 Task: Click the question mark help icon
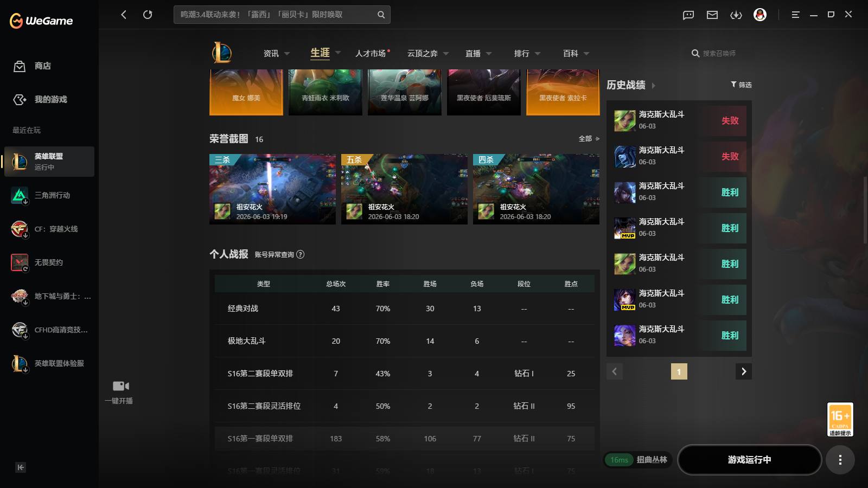(x=301, y=255)
